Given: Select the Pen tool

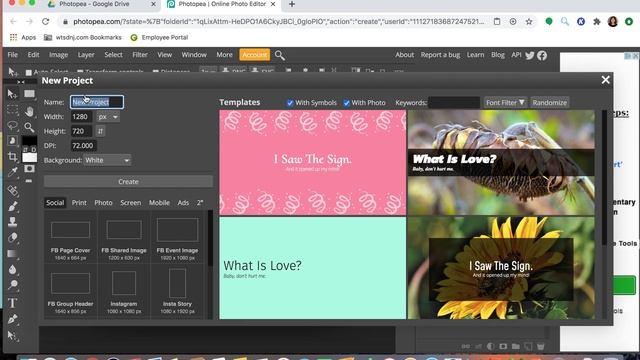Looking at the screenshot, I should coord(12,319).
